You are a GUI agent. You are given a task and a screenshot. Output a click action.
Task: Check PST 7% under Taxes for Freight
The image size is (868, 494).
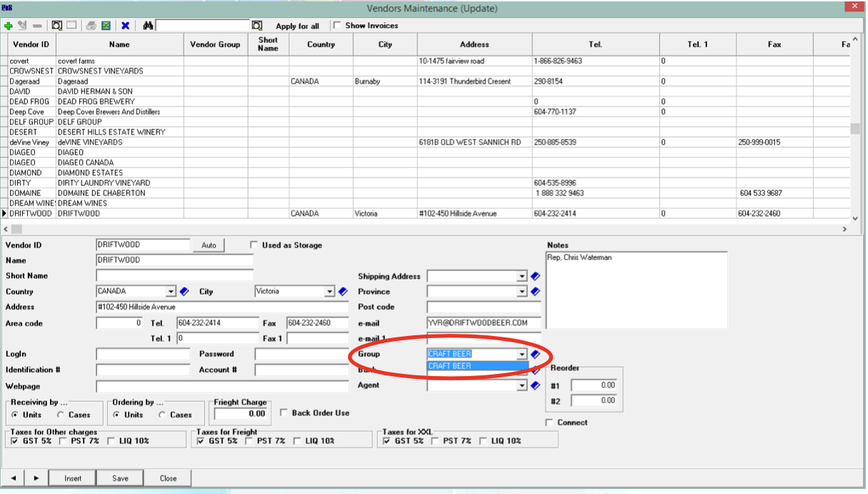249,441
